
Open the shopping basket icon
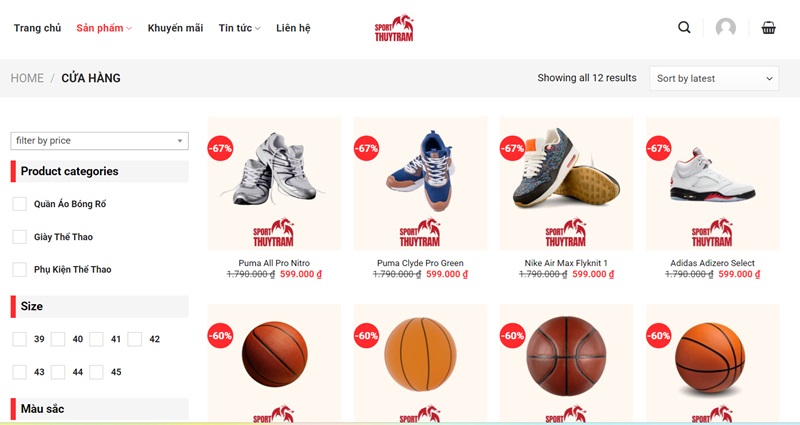(768, 28)
